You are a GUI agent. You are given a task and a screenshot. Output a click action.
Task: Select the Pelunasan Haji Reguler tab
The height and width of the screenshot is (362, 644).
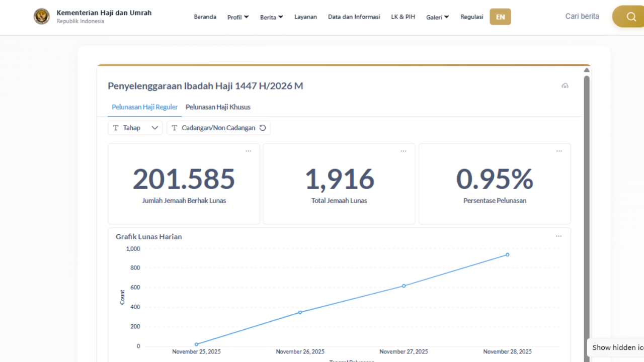(144, 107)
